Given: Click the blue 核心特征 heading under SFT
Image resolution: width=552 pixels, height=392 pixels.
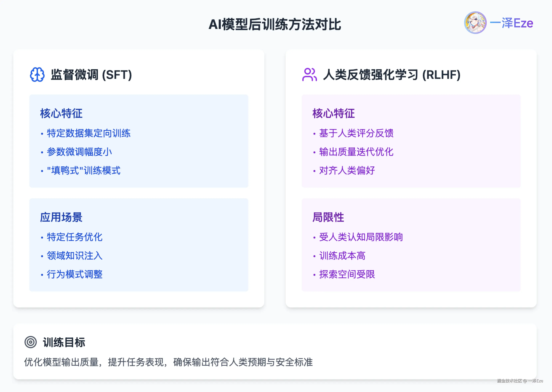Looking at the screenshot, I should click(61, 113).
